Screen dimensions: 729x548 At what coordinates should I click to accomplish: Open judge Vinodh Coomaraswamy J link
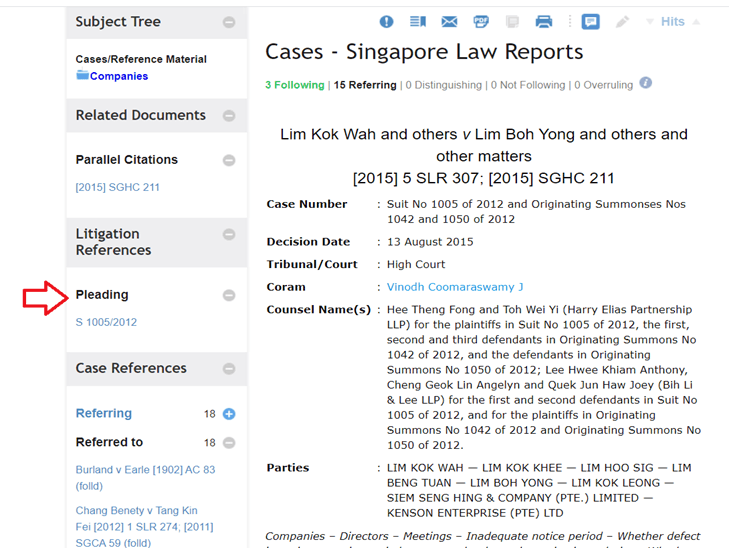(455, 287)
